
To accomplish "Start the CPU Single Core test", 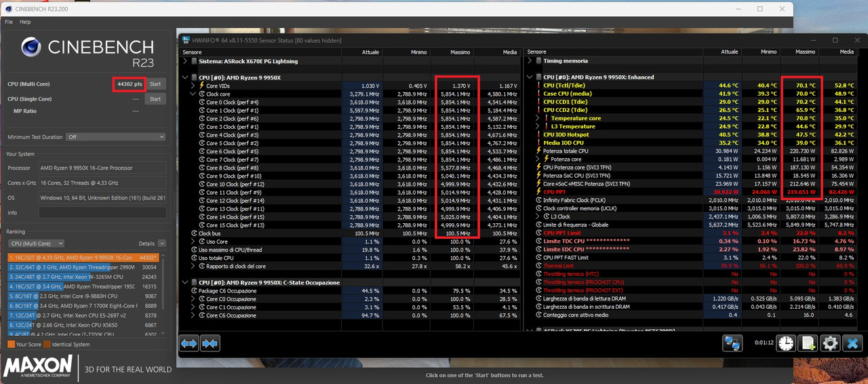I will [155, 99].
